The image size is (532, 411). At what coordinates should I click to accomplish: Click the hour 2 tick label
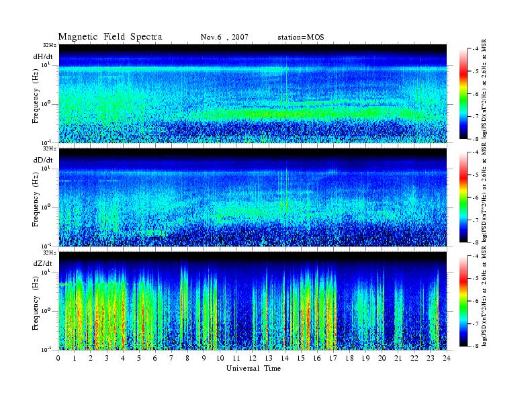coord(91,359)
